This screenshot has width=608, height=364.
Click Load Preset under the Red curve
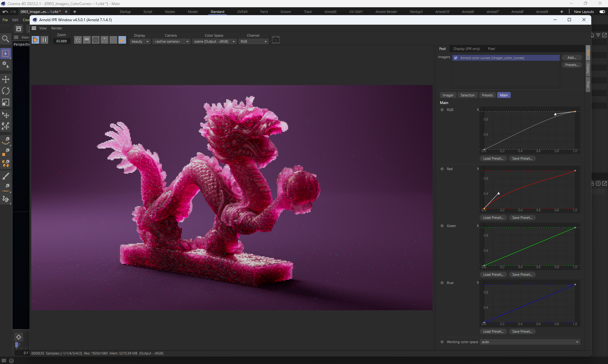[x=493, y=218]
